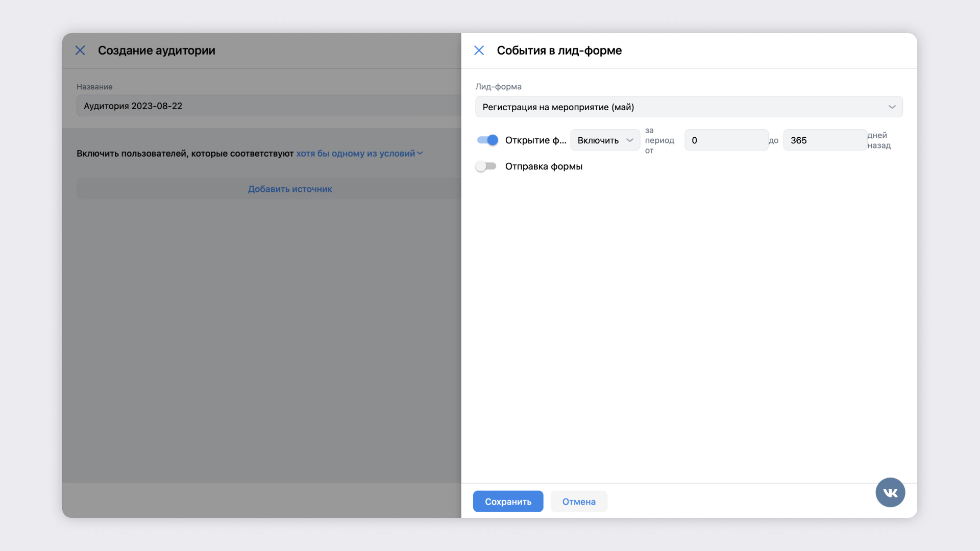This screenshot has width=980, height=551.
Task: Expand the хотя бы одному из условий selector
Action: coord(359,154)
